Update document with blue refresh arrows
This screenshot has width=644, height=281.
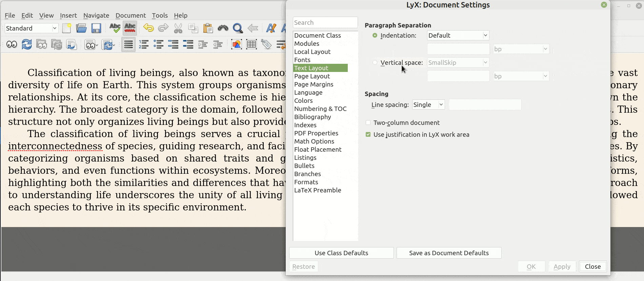click(x=27, y=44)
